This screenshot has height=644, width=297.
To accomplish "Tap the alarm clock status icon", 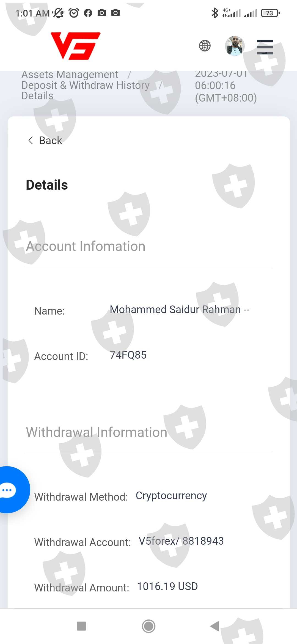I will (x=74, y=13).
